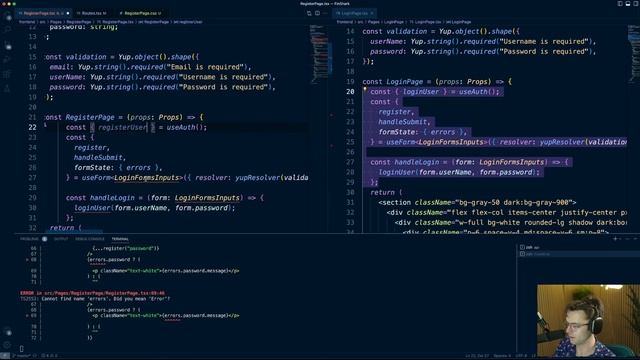Click 'frontend' breadcrumb in left editor
Viewport: 640px width, 360px height.
tap(27, 22)
